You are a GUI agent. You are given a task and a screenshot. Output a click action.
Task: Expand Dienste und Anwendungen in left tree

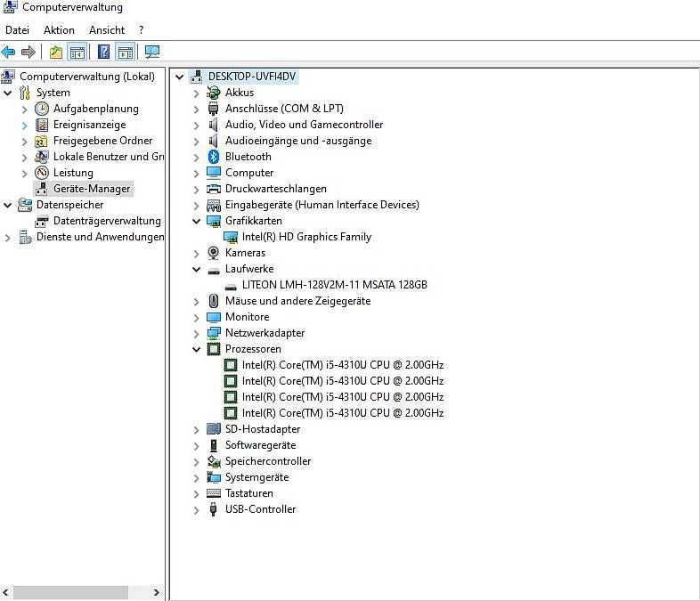click(x=8, y=238)
